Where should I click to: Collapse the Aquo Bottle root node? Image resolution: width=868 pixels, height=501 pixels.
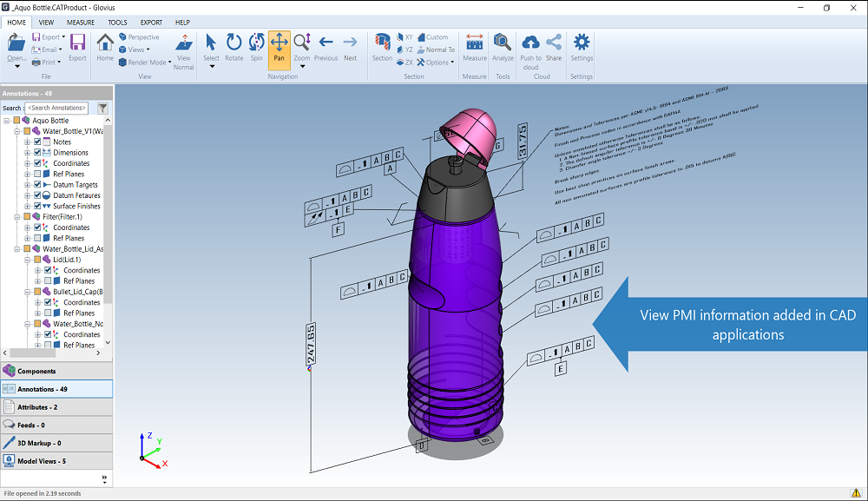click(x=7, y=120)
